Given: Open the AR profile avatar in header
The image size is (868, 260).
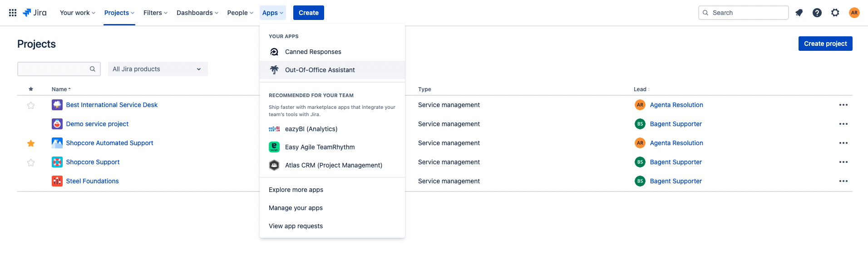Looking at the screenshot, I should click(x=854, y=13).
